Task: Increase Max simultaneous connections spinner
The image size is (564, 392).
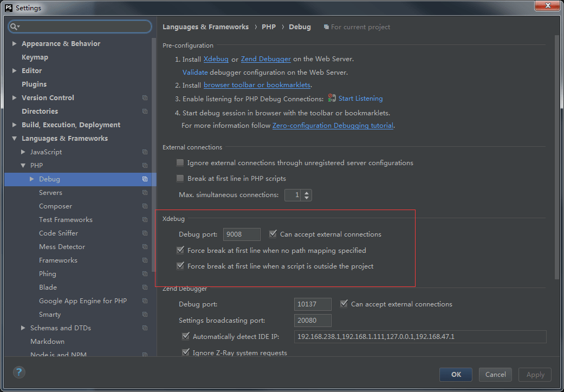Action: [307, 193]
